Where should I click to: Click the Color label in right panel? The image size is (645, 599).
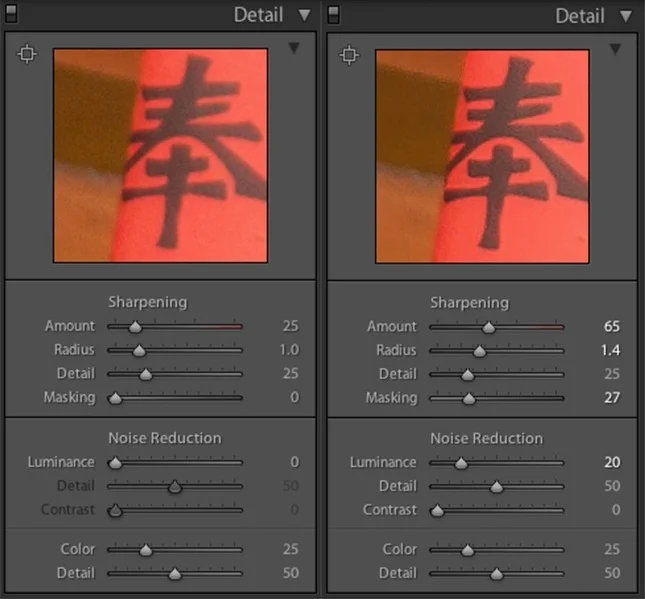click(399, 549)
